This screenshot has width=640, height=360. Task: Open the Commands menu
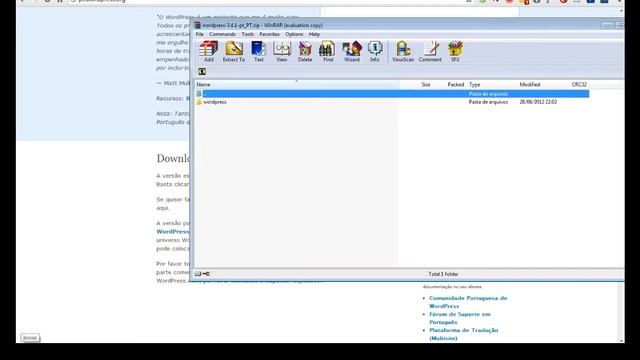[x=222, y=34]
